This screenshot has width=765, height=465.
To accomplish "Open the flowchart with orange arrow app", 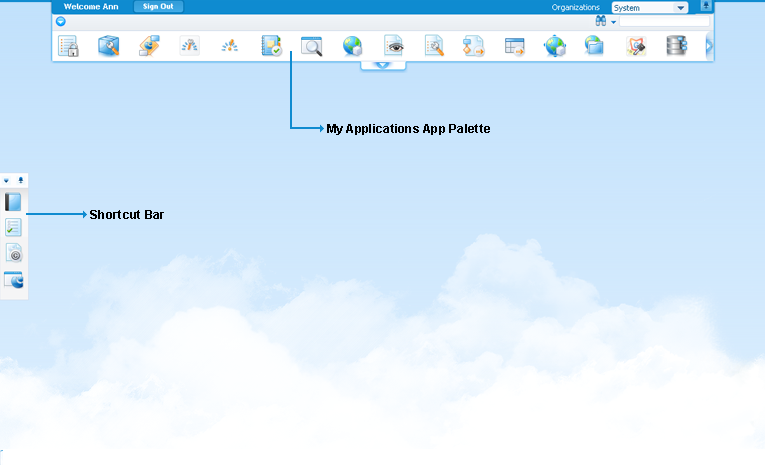I will click(x=473, y=46).
